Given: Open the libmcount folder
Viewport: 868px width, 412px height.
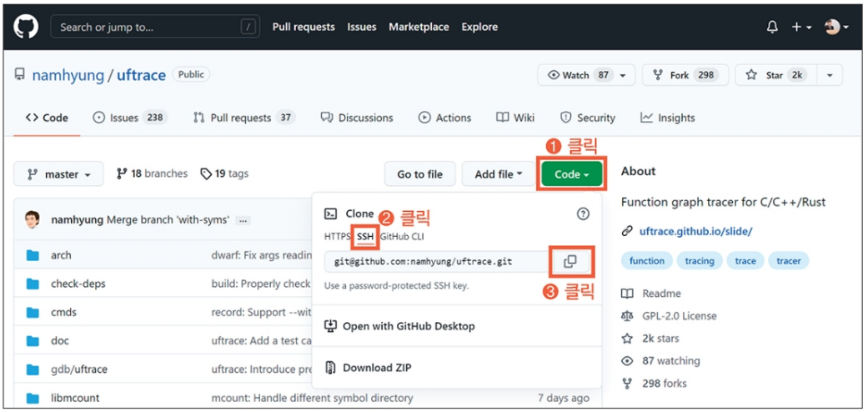Looking at the screenshot, I should [75, 398].
